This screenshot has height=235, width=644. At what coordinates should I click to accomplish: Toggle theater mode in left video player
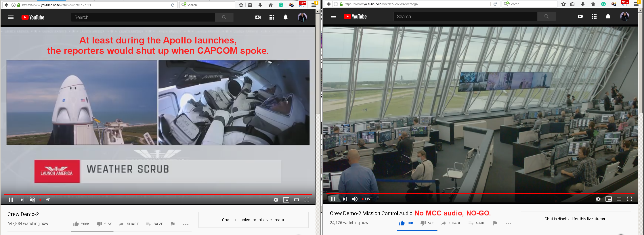pos(297,200)
